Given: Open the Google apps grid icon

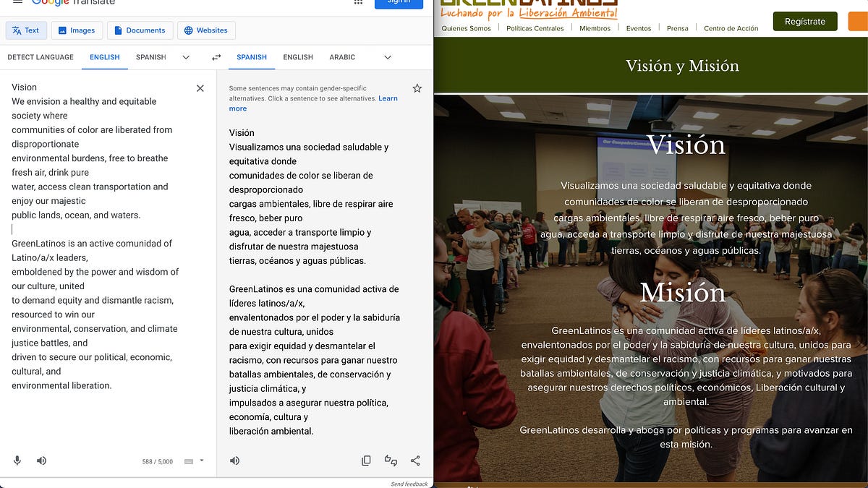Looking at the screenshot, I should (358, 2).
